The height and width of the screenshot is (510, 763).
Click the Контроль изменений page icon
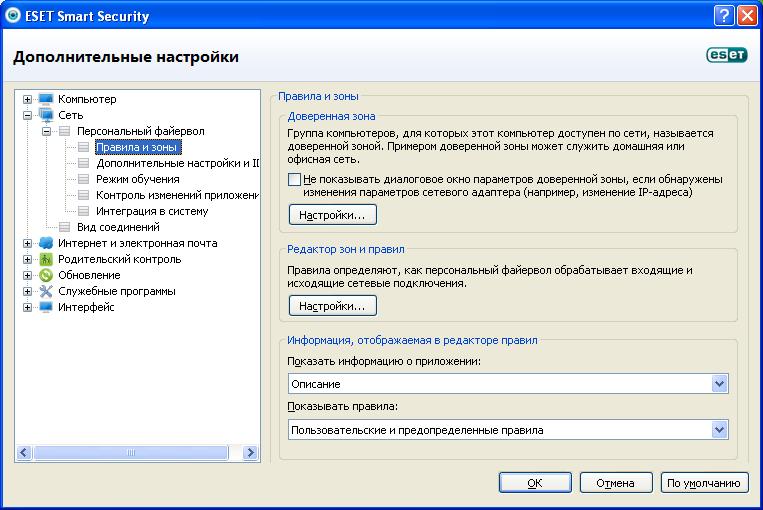click(x=83, y=195)
